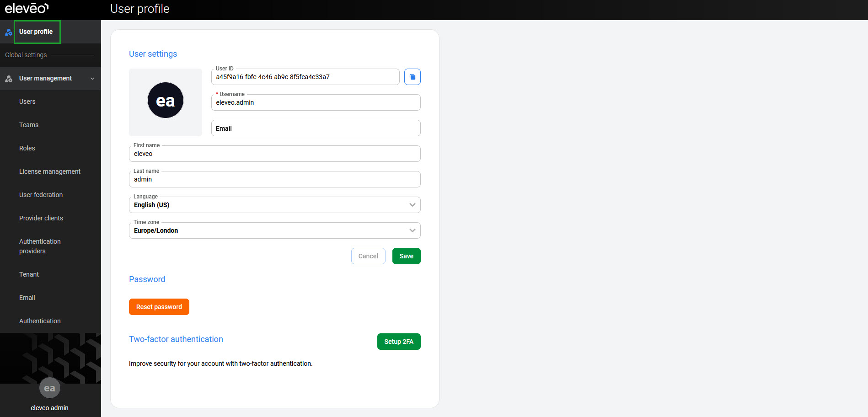This screenshot has height=417, width=868.
Task: Collapse the User management section chevron
Action: point(92,79)
